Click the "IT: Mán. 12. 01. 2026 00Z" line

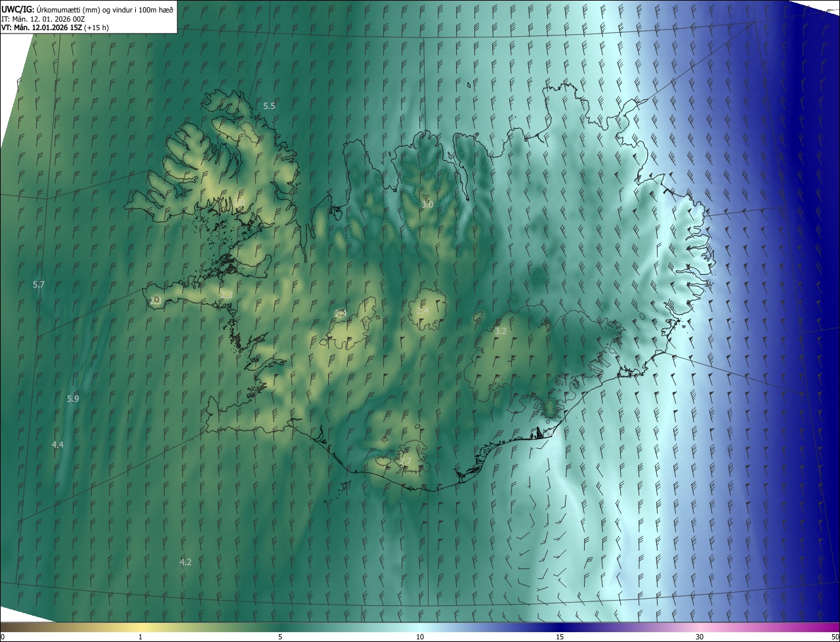(43, 19)
